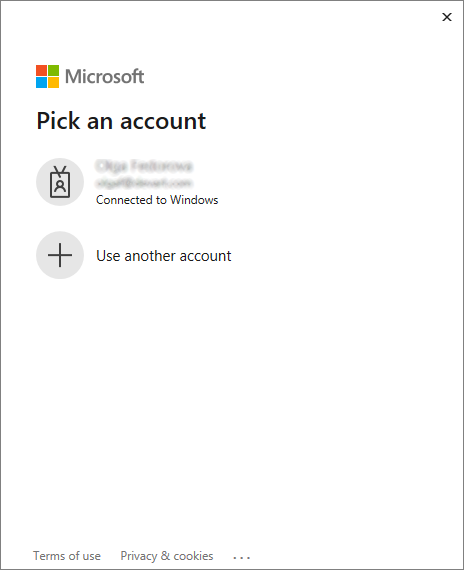Open Privacy & cookies link
464x570 pixels.
pyautogui.click(x=167, y=556)
